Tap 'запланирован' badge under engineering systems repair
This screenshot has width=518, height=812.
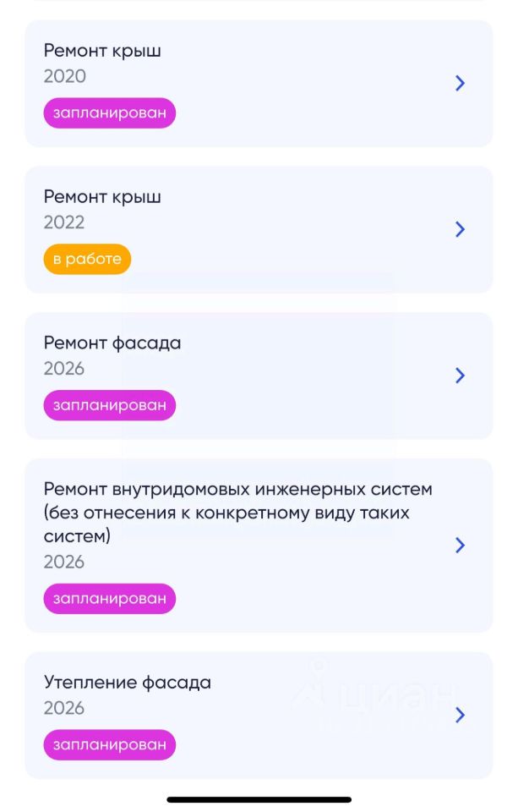(110, 599)
